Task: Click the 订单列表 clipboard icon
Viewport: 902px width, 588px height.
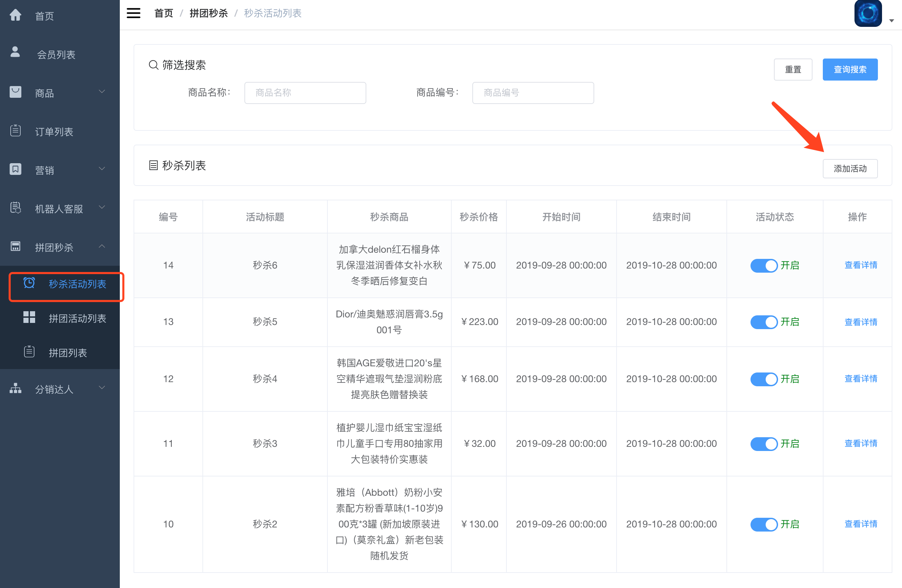Action: (x=15, y=131)
